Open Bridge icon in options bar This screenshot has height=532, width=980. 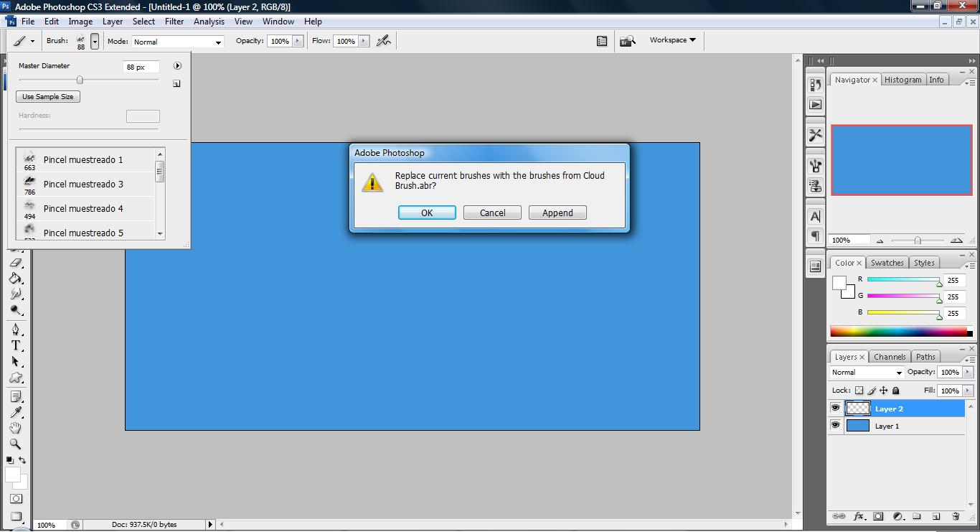tap(628, 41)
